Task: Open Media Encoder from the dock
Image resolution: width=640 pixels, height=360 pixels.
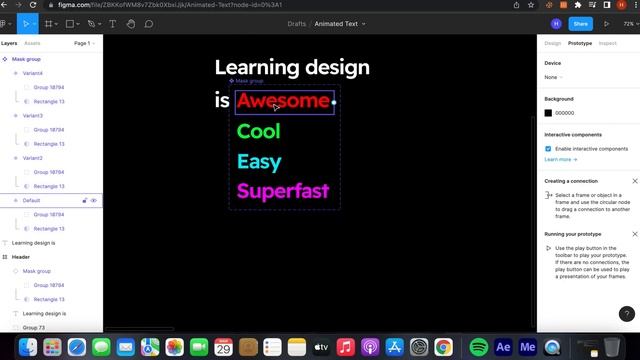Action: click(527, 347)
